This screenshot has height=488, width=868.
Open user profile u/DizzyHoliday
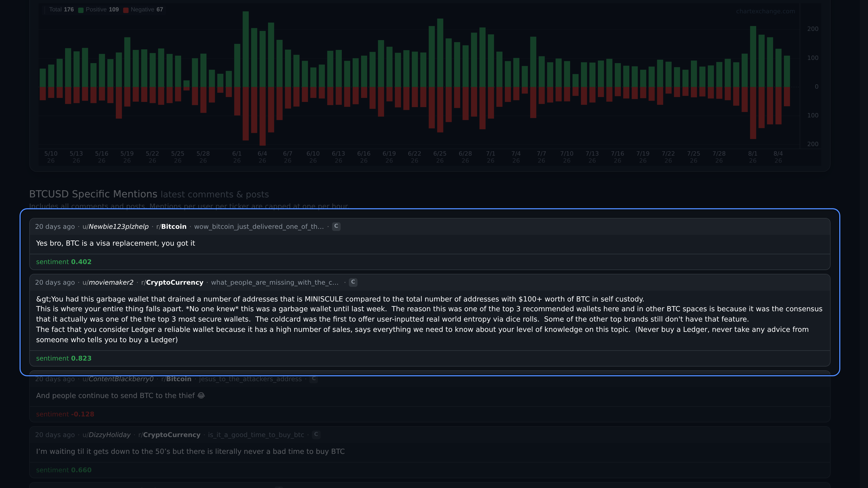click(x=107, y=435)
